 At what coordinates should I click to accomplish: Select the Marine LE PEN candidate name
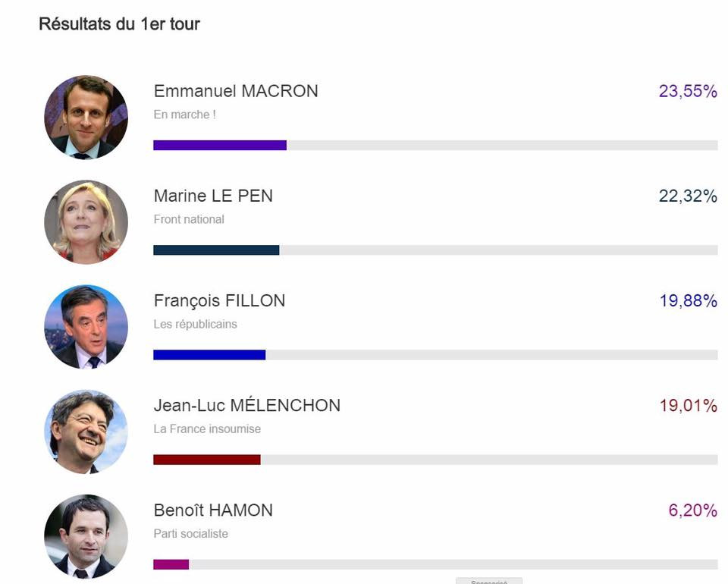[x=213, y=196]
